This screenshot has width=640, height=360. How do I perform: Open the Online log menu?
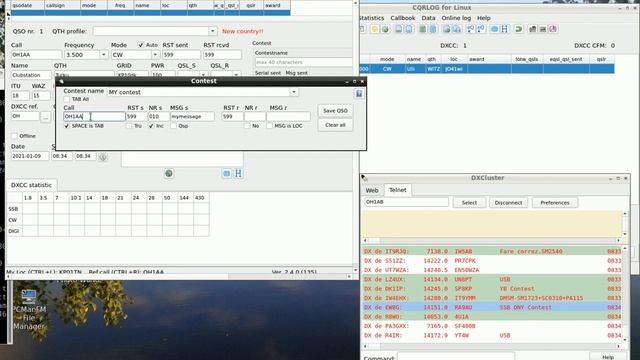456,18
